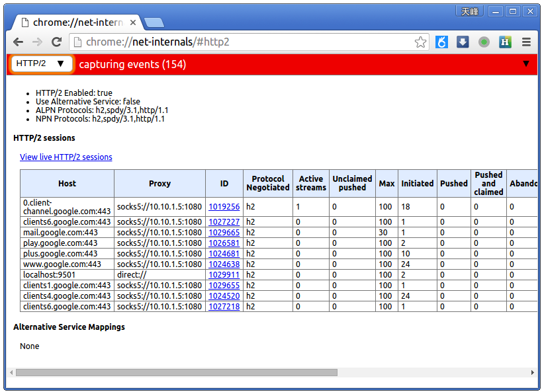This screenshot has width=542, height=392.
Task: Click Use Alternative Service: false line
Action: pos(88,102)
